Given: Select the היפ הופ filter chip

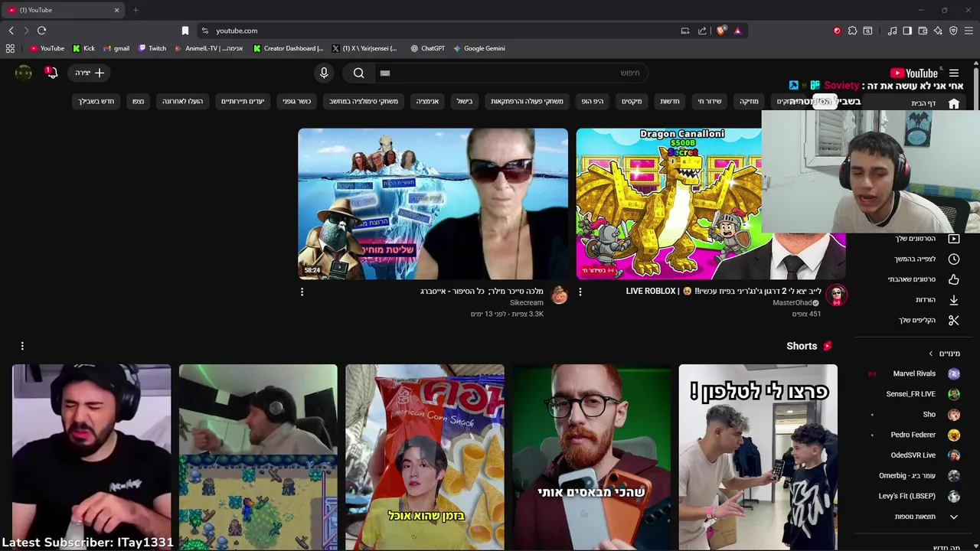Looking at the screenshot, I should click(592, 101).
